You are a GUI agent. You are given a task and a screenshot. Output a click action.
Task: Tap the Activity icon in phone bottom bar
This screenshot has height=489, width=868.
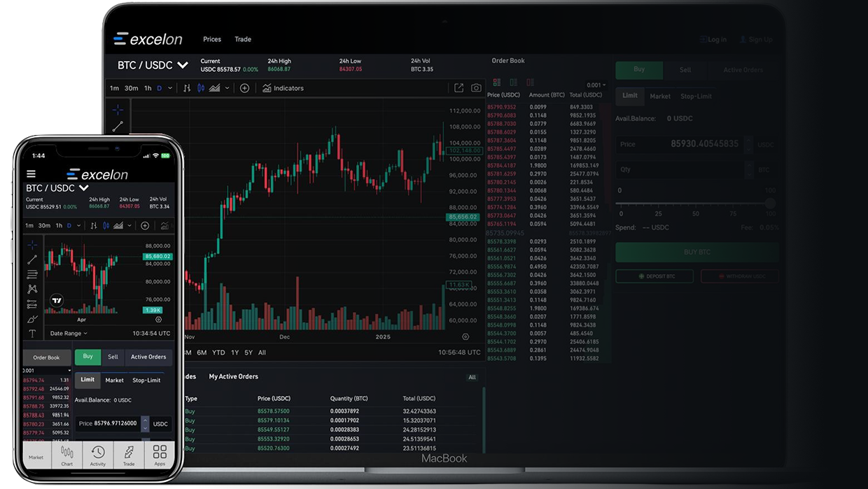coord(98,455)
